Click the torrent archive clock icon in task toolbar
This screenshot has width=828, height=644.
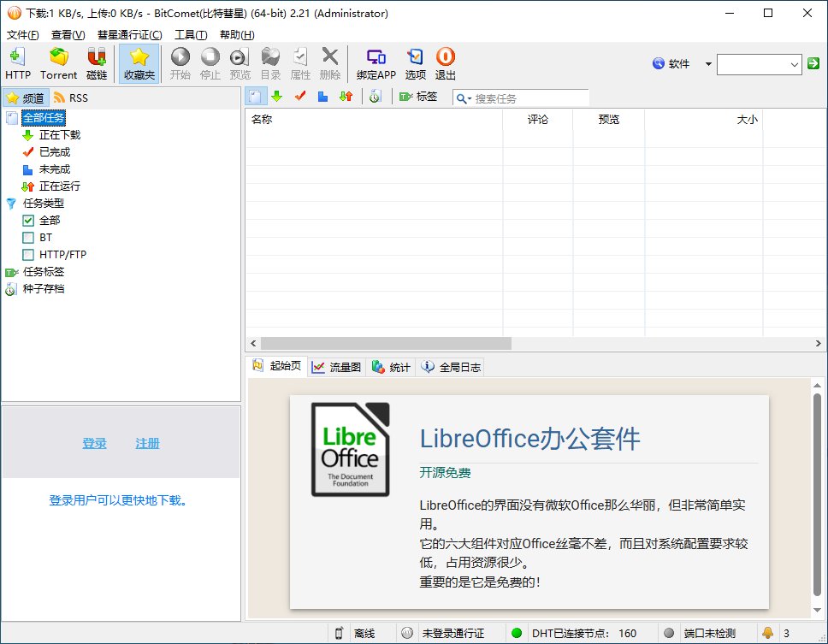click(x=375, y=97)
